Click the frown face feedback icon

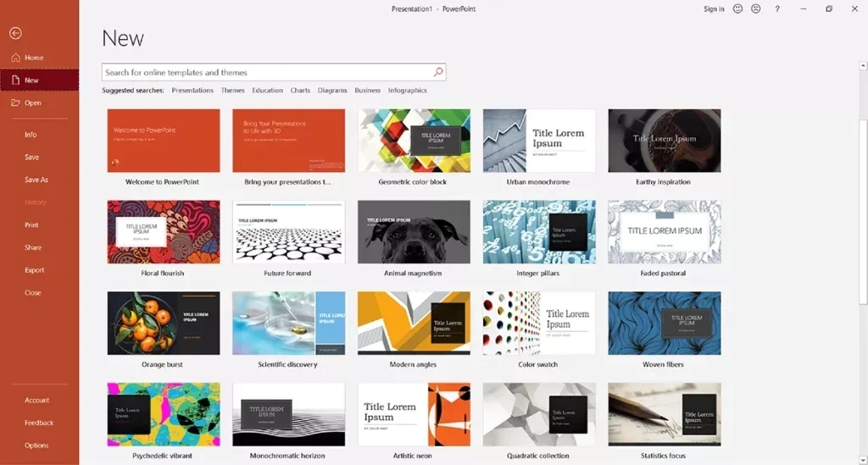coord(755,8)
